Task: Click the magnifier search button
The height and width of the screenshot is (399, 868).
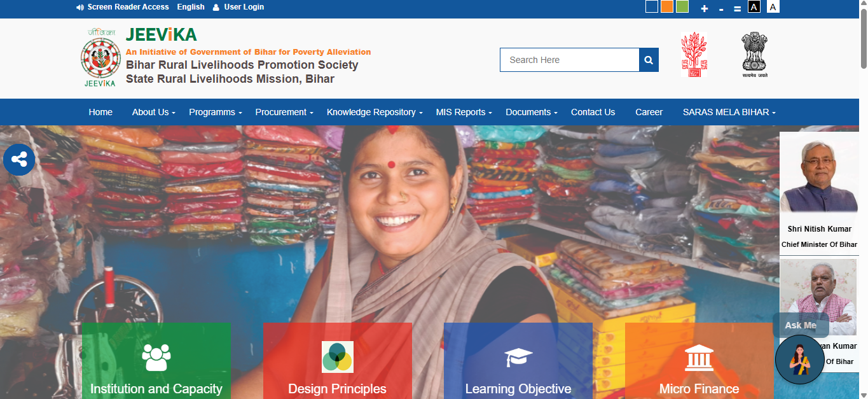Action: 649,60
